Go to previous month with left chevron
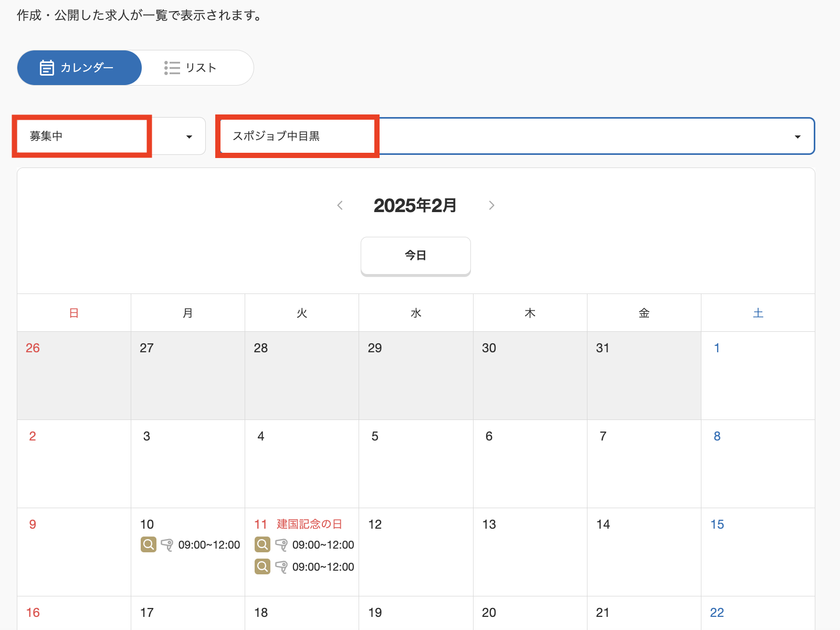The image size is (840, 630). (x=340, y=205)
